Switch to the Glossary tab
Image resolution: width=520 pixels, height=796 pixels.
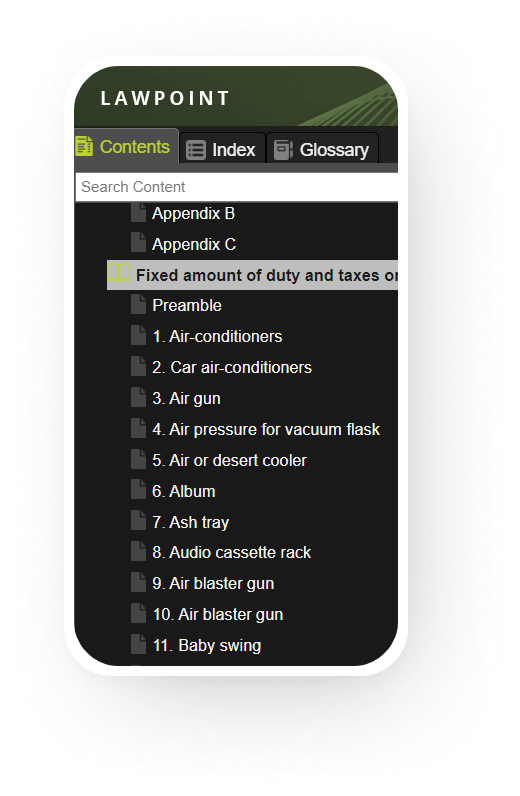[322, 149]
